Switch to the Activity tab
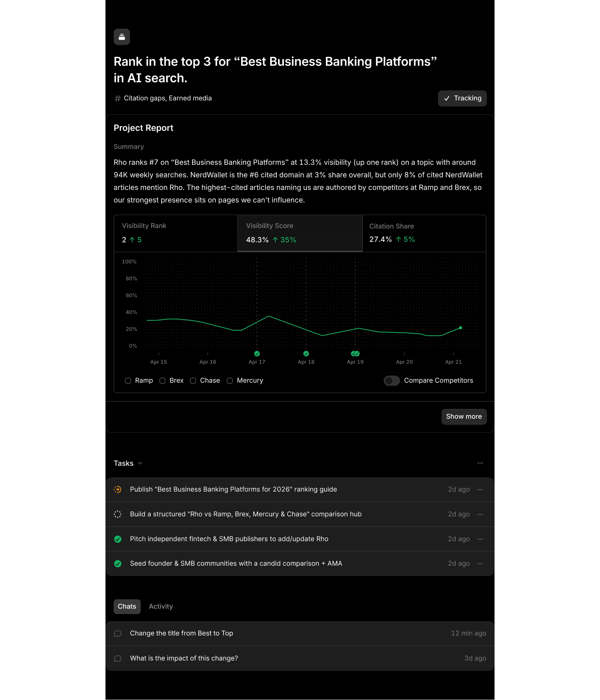The height and width of the screenshot is (700, 600). click(161, 607)
